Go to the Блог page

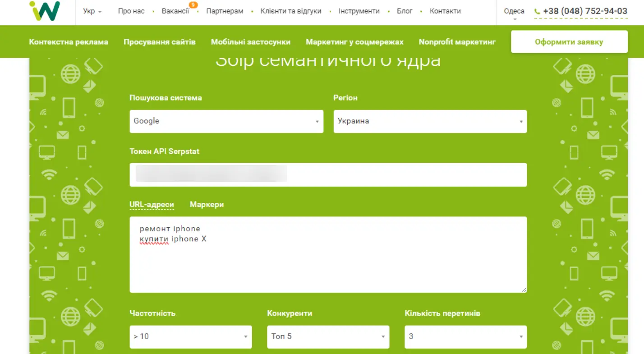tap(405, 11)
